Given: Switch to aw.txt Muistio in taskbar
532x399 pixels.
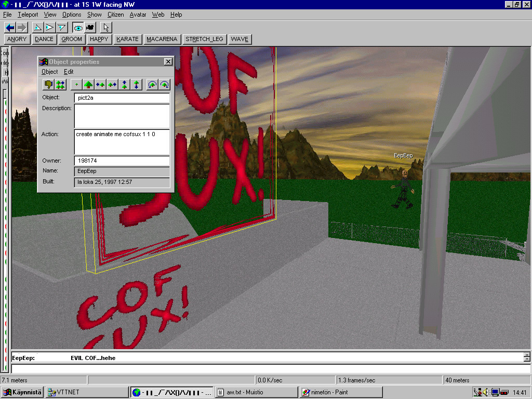Looking at the screenshot, I should pos(256,392).
